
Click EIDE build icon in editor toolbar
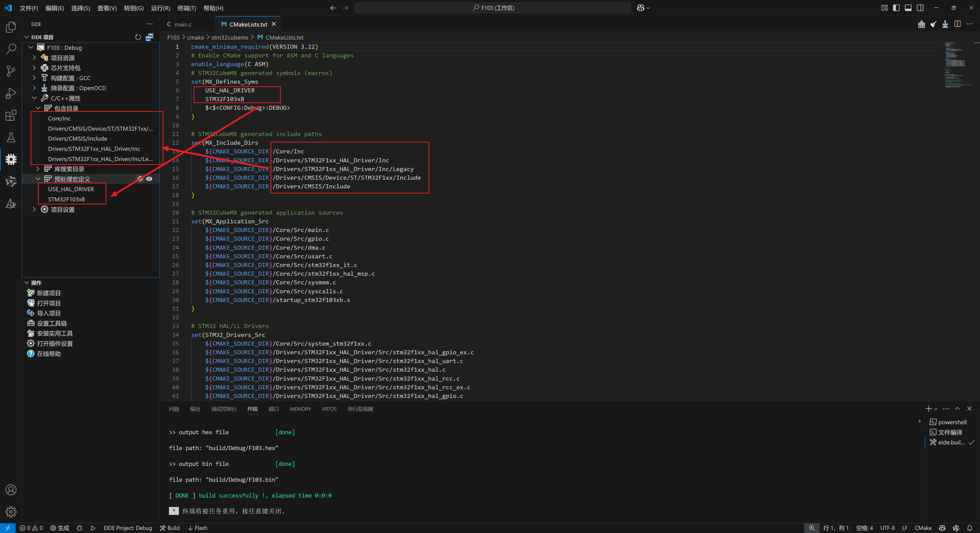coord(921,24)
